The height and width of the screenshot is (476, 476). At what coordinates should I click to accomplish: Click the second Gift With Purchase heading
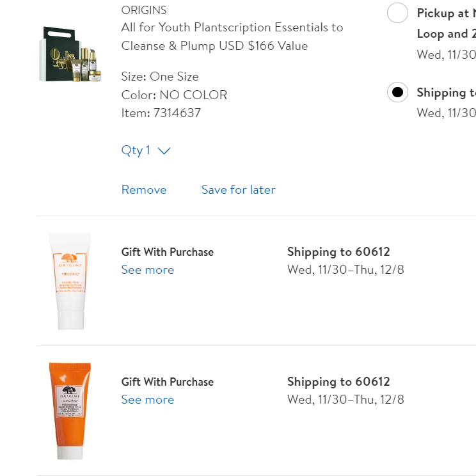pyautogui.click(x=168, y=382)
